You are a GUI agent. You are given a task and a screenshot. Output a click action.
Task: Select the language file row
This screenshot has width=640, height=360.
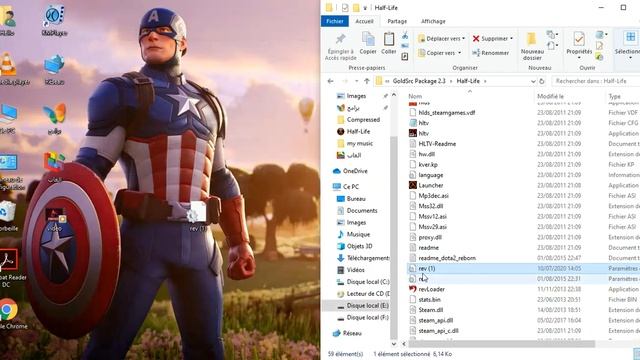point(523,175)
